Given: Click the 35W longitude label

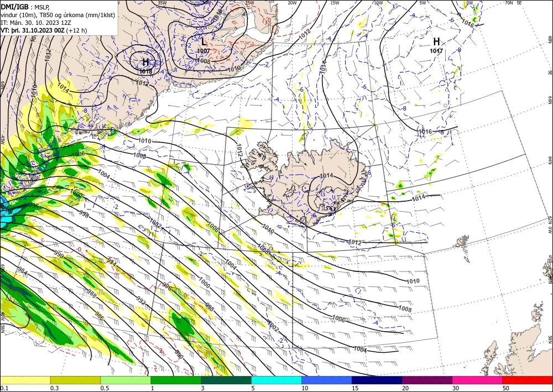Looking at the screenshot, I should coord(162,3).
